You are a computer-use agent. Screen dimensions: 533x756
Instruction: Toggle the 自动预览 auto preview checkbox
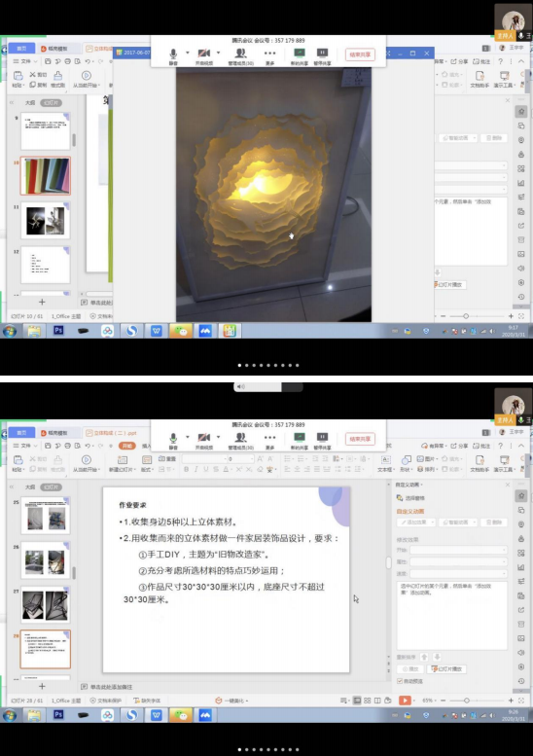coord(400,681)
